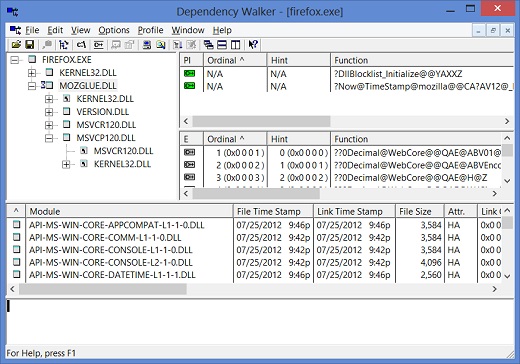Click module icon for API-MS-WIN-CORE-DATETIME-L1-1-1.DLL
The width and height of the screenshot is (520, 364).
16,274
